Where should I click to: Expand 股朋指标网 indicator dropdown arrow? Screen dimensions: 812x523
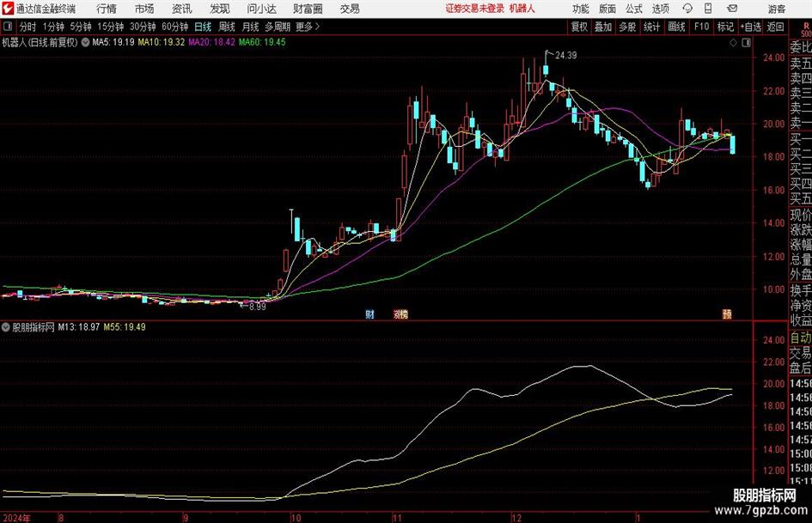coord(6,327)
